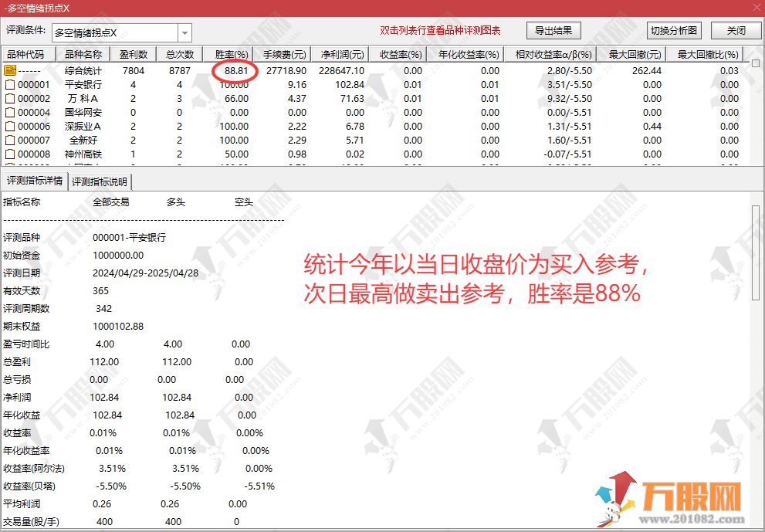Screen dimensions: 765x532
Task: Open the 评测条件 dropdown arrow
Action: pyautogui.click(x=185, y=32)
